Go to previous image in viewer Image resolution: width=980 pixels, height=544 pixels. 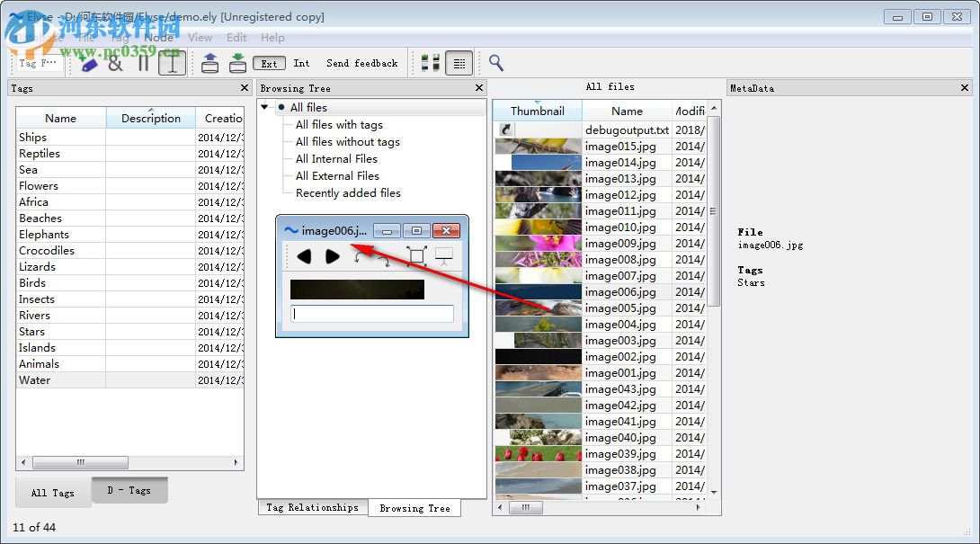click(304, 256)
